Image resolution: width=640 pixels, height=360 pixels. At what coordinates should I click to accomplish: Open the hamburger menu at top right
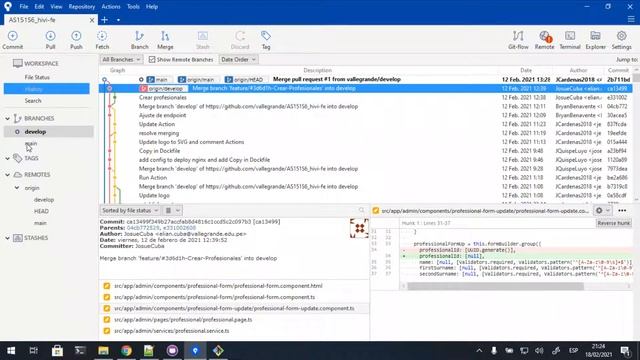[x=631, y=19]
